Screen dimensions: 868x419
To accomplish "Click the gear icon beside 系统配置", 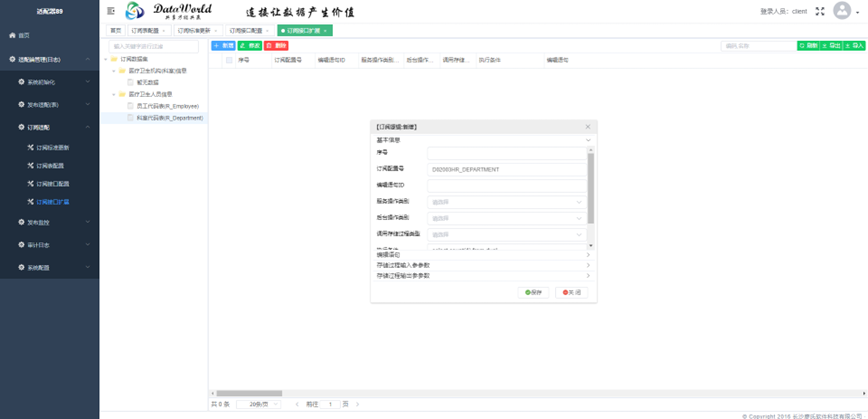I will [22, 267].
